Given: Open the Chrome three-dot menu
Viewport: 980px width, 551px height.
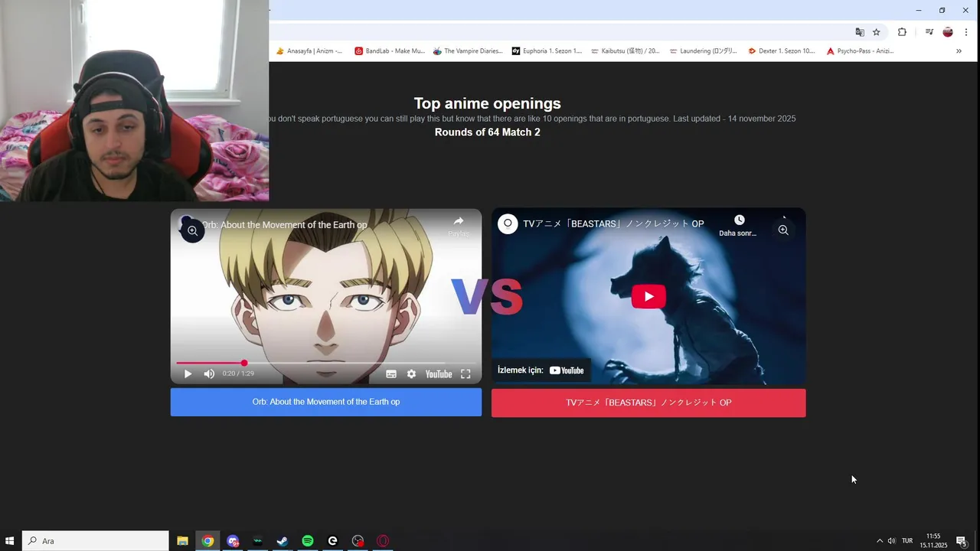Looking at the screenshot, I should click(x=966, y=32).
